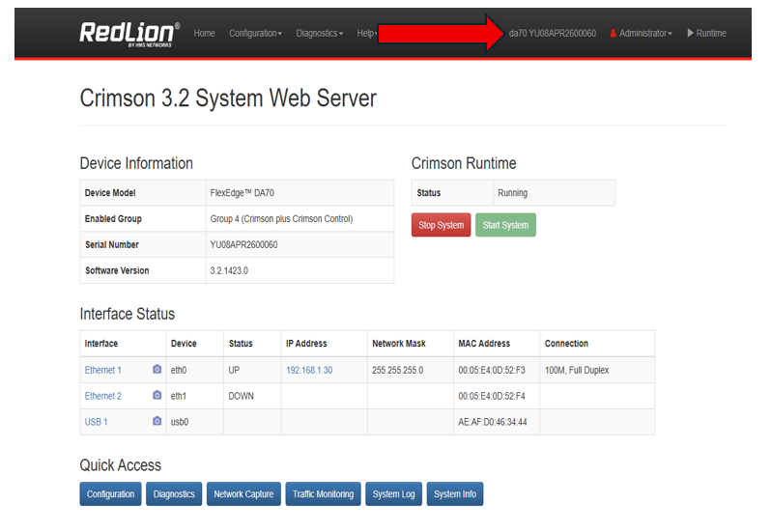The width and height of the screenshot is (771, 532).
Task: Click the IP Address column header
Action: [x=306, y=344]
